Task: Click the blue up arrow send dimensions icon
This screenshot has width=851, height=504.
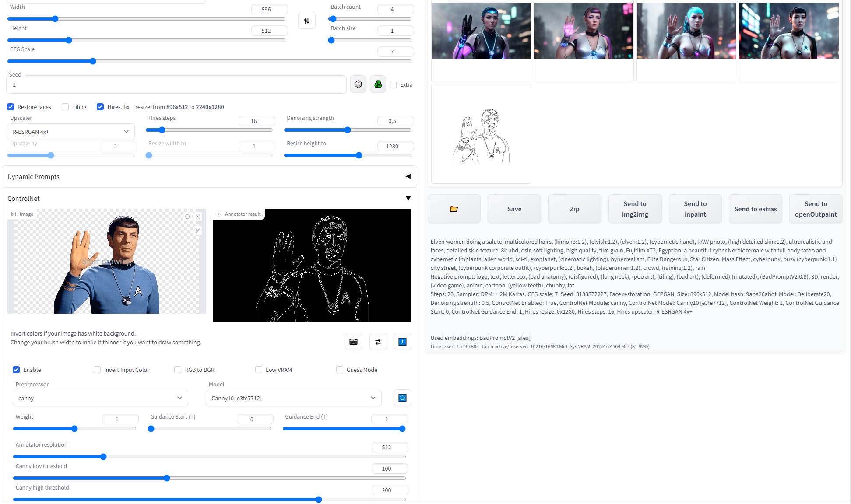Action: click(x=402, y=342)
